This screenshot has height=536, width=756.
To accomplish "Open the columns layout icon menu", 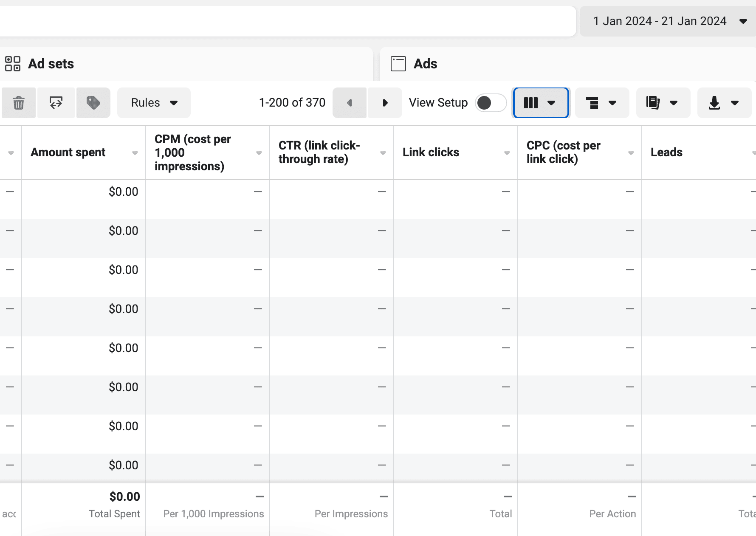I will pos(541,103).
